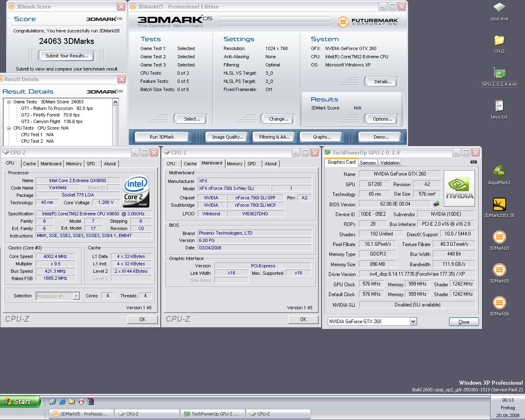
Task: Open the GPU-Z.0.2.4.exe desktop icon
Action: pos(499,73)
